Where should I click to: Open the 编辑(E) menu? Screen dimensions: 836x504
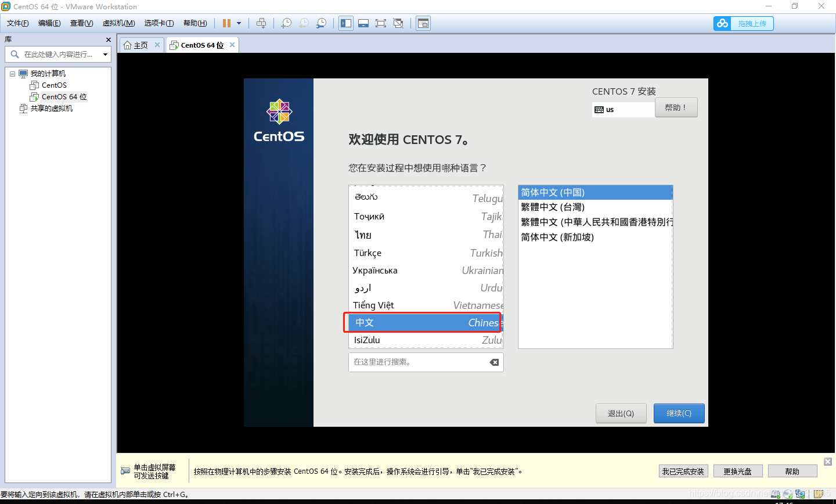49,23
